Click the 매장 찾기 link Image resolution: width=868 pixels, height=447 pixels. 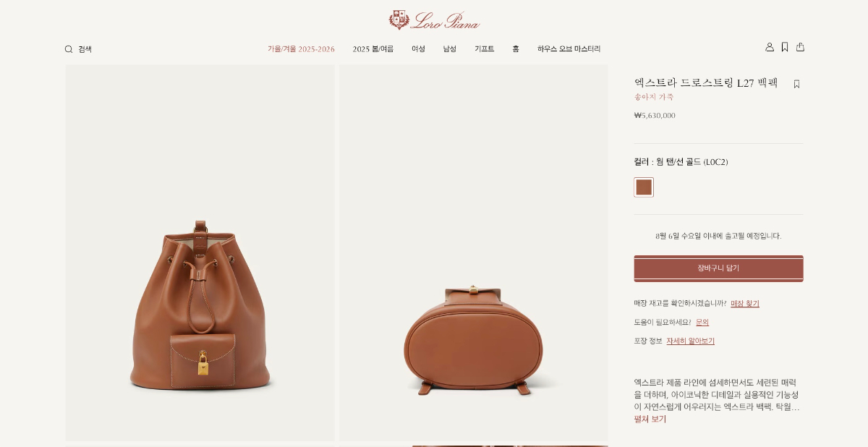coord(745,304)
